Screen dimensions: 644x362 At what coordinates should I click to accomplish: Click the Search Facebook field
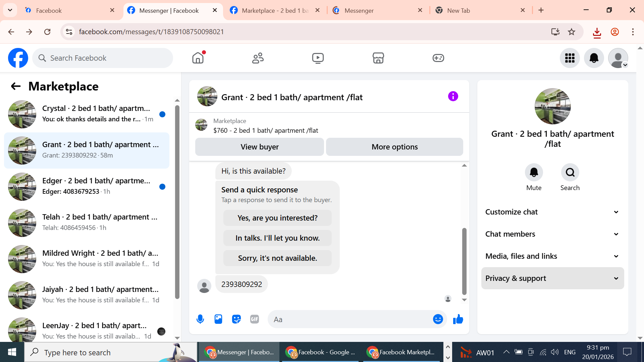pos(103,58)
